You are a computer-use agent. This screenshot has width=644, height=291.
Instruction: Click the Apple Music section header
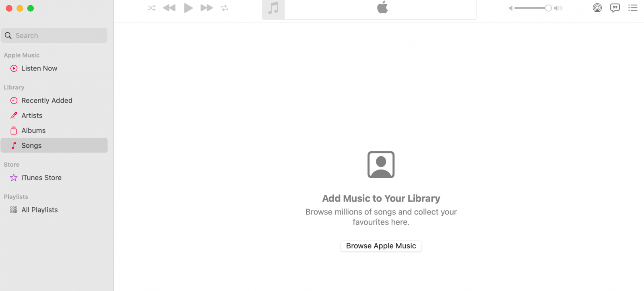point(22,55)
